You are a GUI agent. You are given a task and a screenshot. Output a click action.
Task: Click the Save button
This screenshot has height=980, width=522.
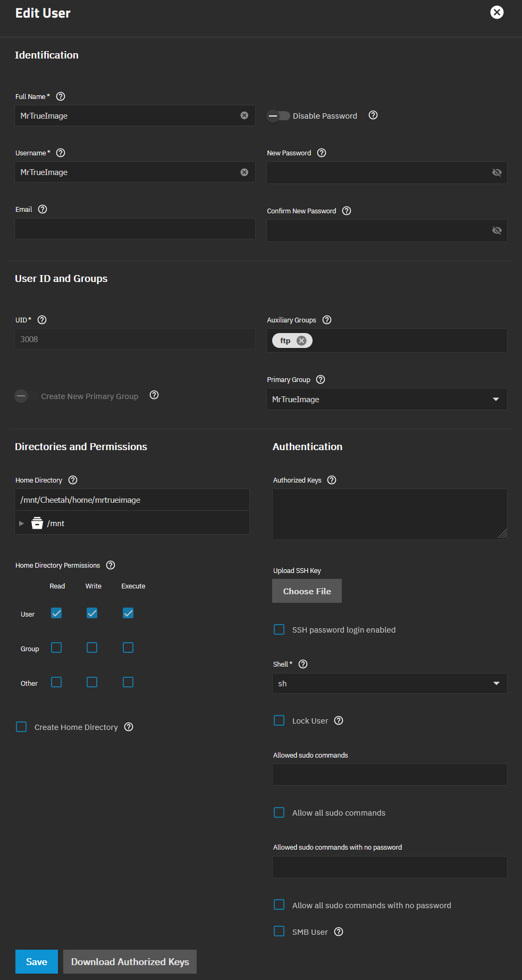(x=37, y=961)
